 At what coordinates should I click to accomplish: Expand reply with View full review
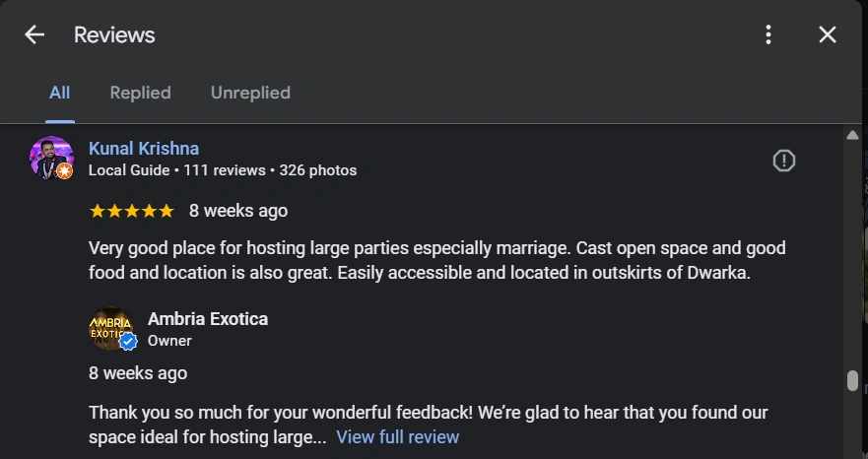click(397, 437)
